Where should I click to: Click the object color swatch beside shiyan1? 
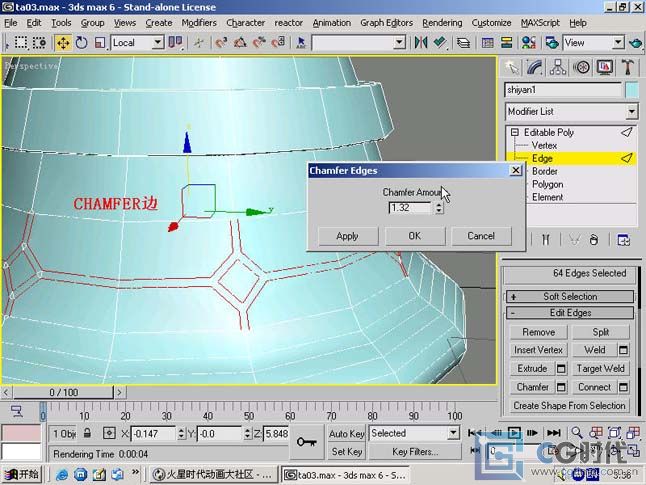(632, 90)
